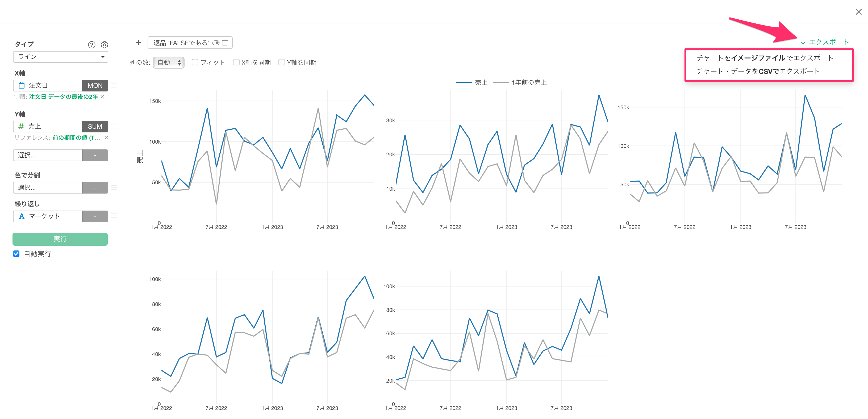Uncheck the 自動実行 checkbox
Viewport: 868px width, 419px height.
[16, 254]
